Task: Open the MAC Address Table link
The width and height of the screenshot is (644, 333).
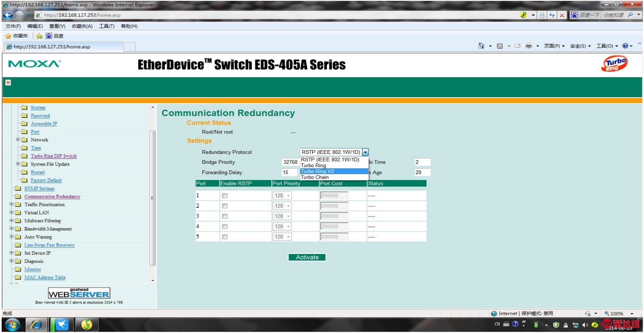Action: [45, 278]
